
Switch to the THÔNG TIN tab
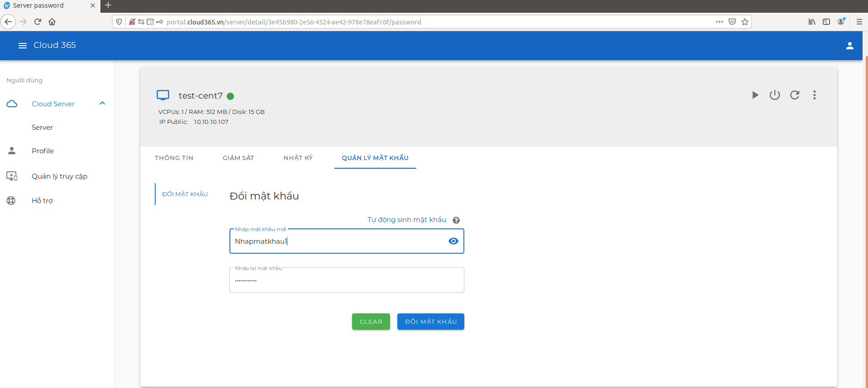pos(174,158)
